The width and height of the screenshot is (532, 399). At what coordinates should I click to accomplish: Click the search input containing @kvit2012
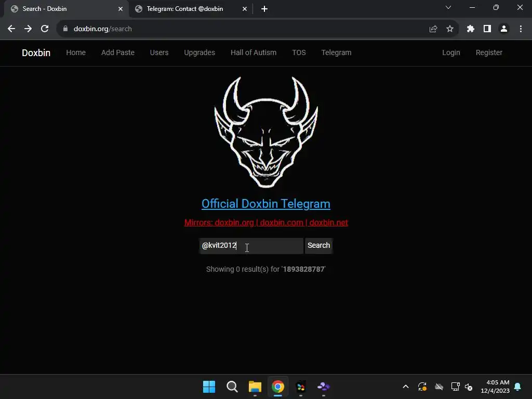coord(251,246)
